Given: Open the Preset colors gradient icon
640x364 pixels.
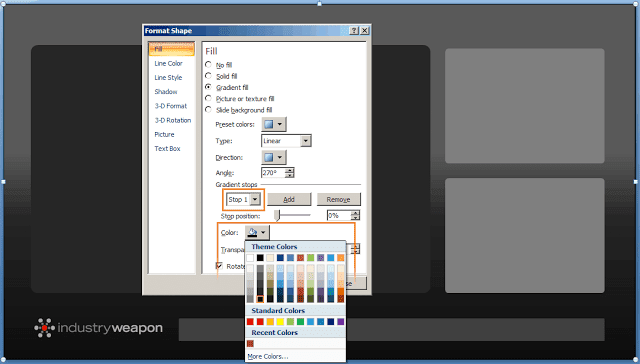Looking at the screenshot, I should [269, 124].
